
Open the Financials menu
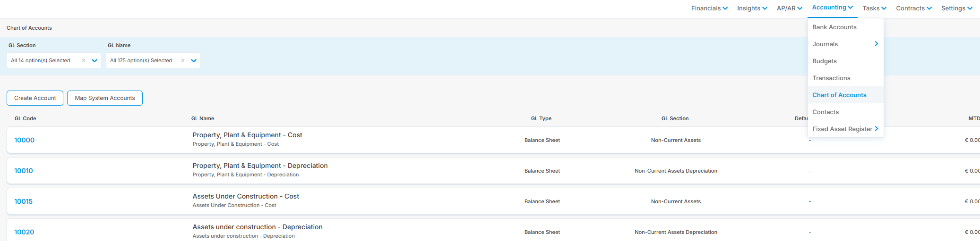coord(709,8)
